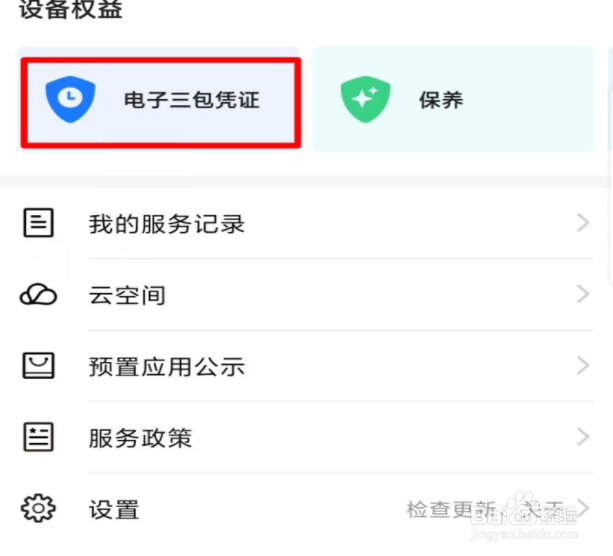This screenshot has width=613, height=556.
Task: Expand chevron next to 服务政策
Action: pos(583,437)
